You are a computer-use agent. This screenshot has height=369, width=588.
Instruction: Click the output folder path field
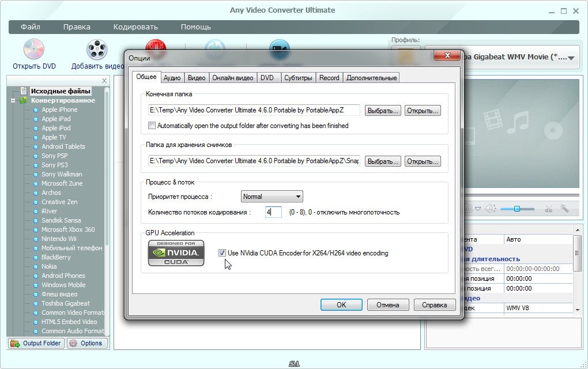tap(254, 110)
